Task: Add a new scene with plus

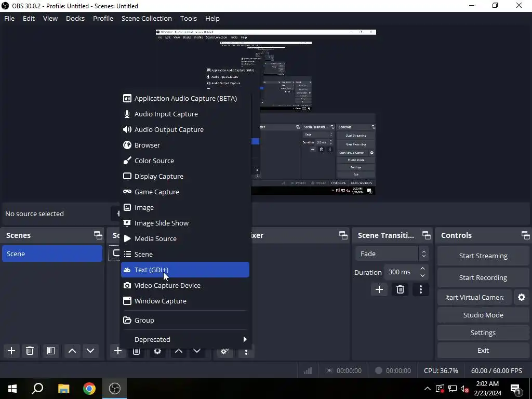Action: click(11, 351)
